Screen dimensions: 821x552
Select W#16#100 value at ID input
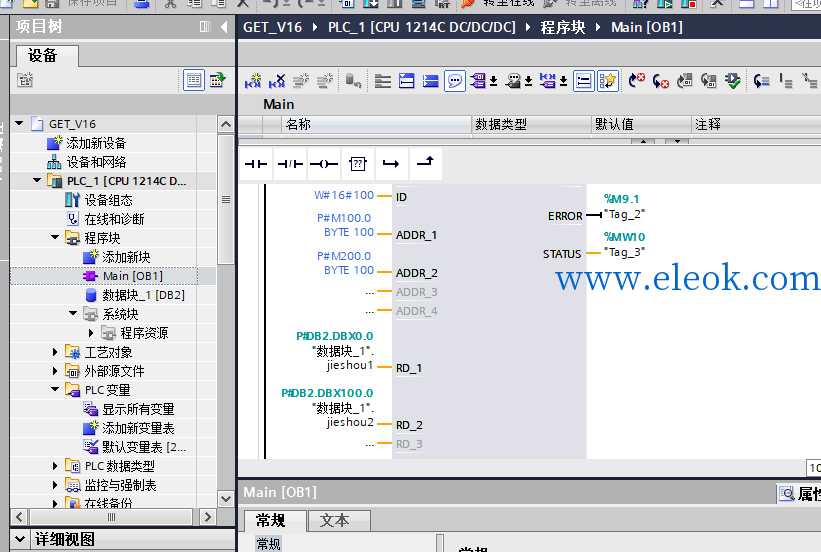[344, 195]
